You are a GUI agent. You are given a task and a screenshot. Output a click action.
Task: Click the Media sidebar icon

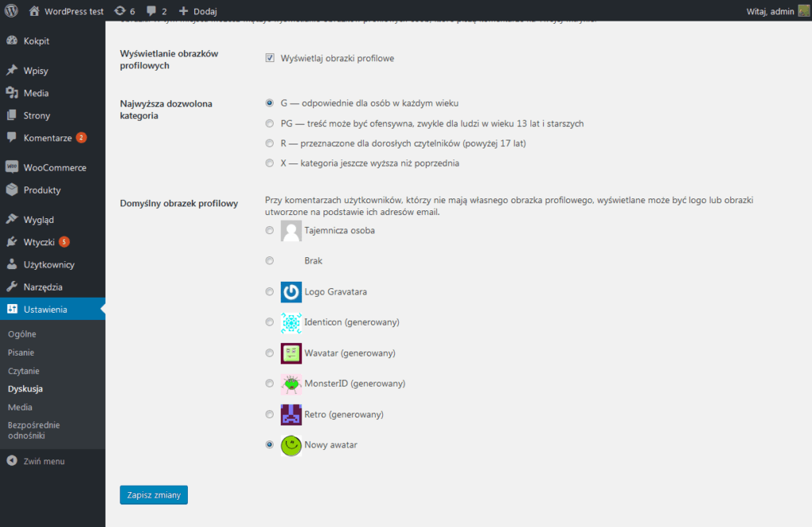click(x=12, y=93)
